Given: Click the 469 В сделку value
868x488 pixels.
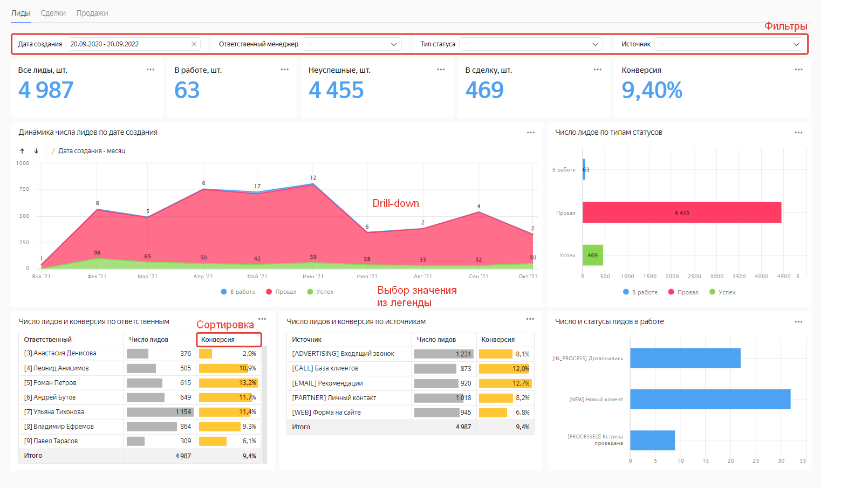Looking at the screenshot, I should [484, 90].
